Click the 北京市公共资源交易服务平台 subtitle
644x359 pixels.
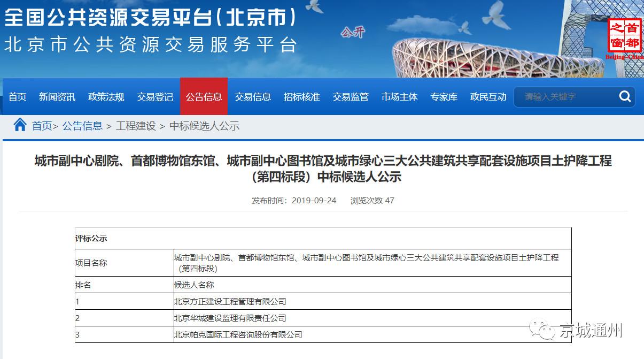pos(151,44)
